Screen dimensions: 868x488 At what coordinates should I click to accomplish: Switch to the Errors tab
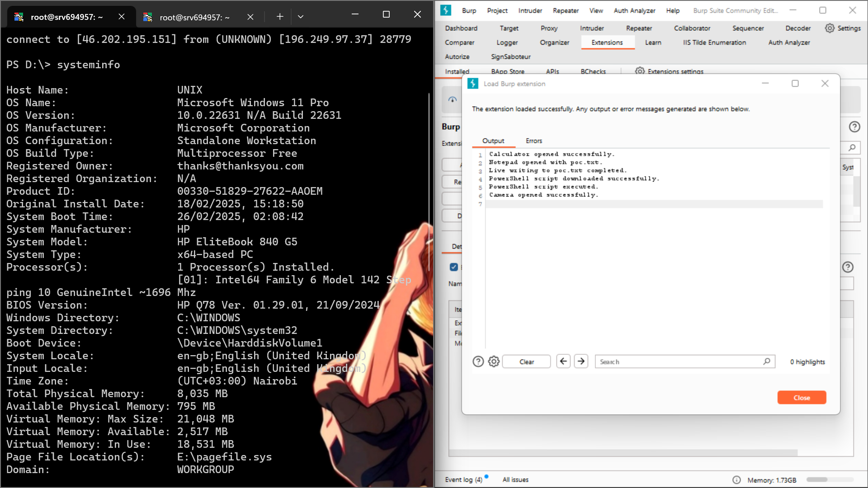pyautogui.click(x=533, y=141)
